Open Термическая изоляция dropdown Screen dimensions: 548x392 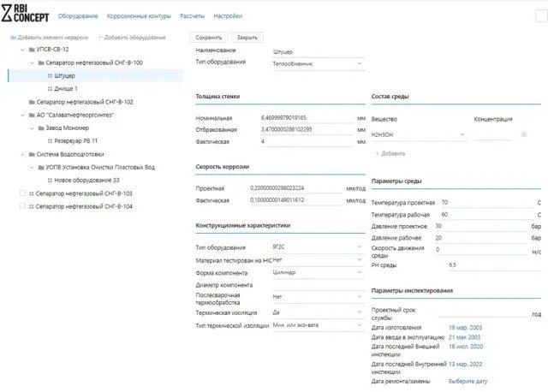[x=319, y=312]
